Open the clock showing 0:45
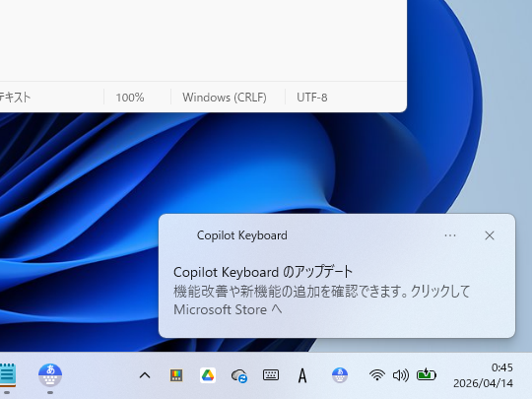Image resolution: width=532 pixels, height=399 pixels. point(502,367)
